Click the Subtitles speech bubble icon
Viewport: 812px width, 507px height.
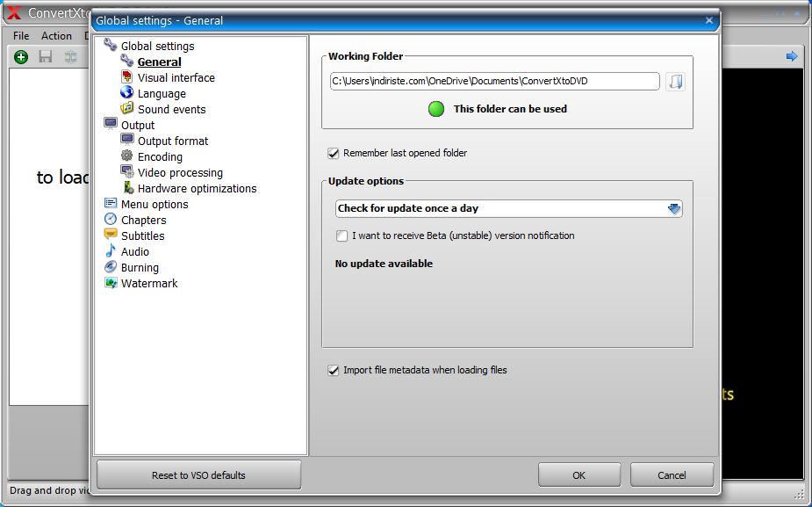point(111,235)
